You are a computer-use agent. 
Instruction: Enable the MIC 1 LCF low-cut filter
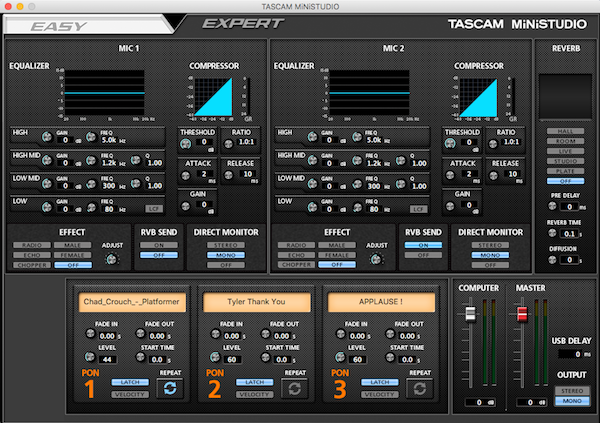tap(153, 208)
